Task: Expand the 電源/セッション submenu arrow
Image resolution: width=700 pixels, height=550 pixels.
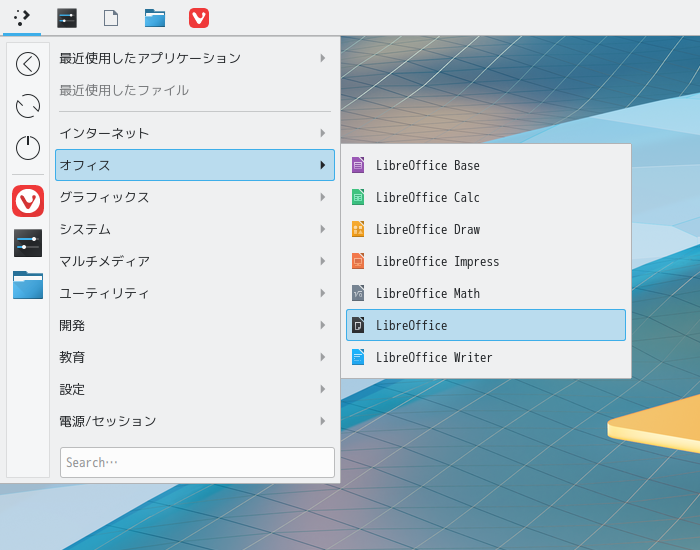Action: [x=323, y=421]
